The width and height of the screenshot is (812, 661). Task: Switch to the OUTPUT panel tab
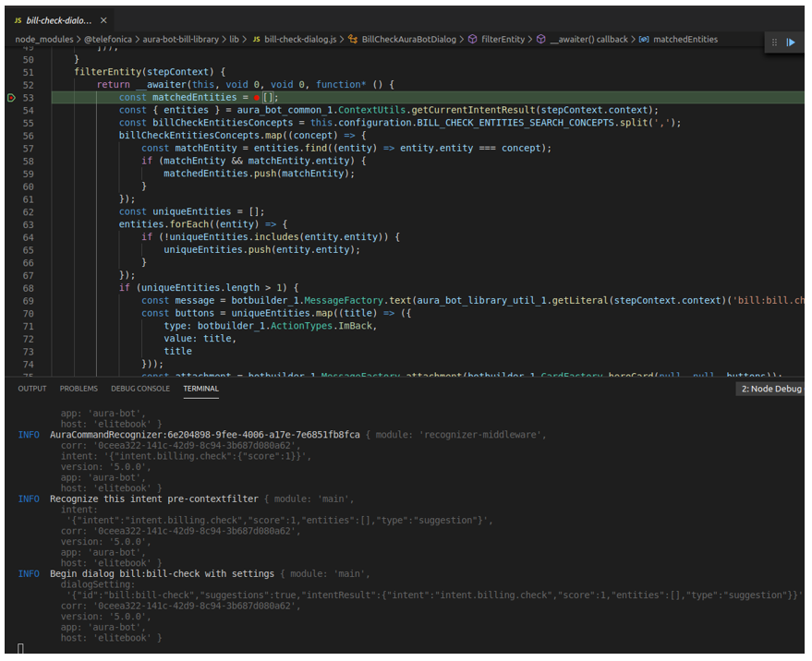coord(32,389)
